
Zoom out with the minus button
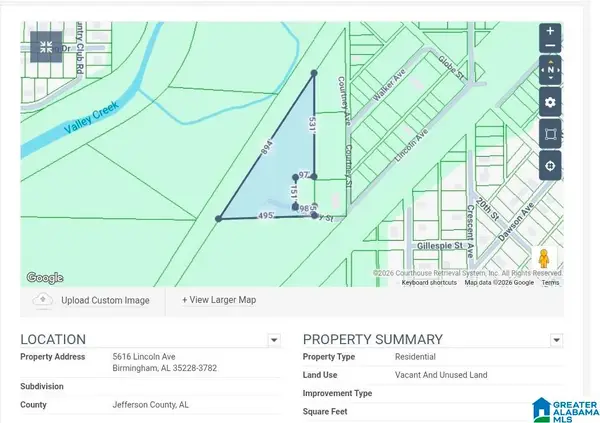coord(550,46)
